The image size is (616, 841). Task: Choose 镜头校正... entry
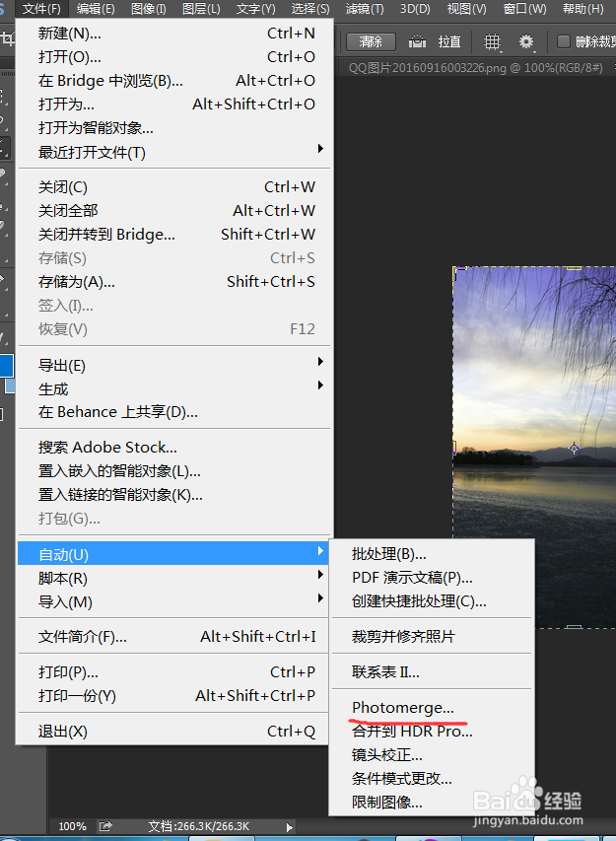pyautogui.click(x=432, y=754)
